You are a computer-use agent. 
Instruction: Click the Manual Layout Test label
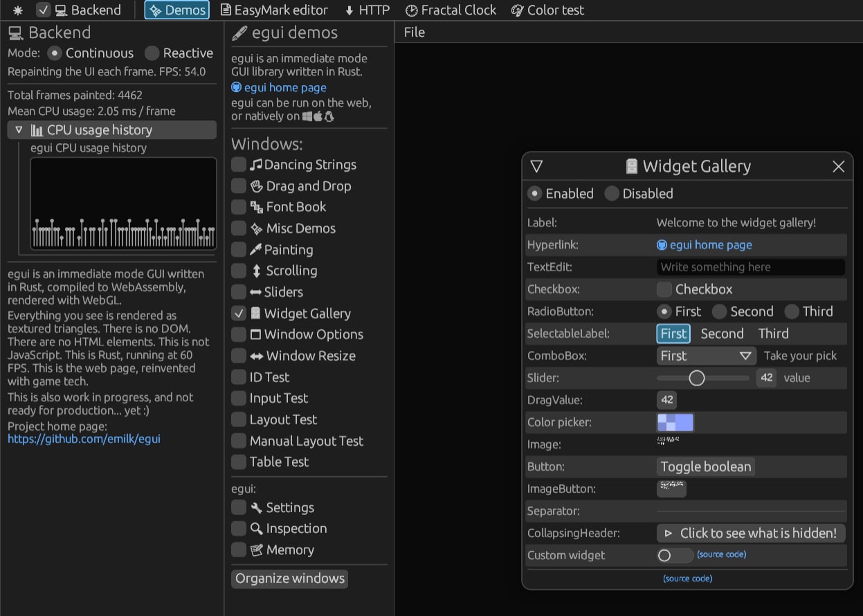[307, 441]
